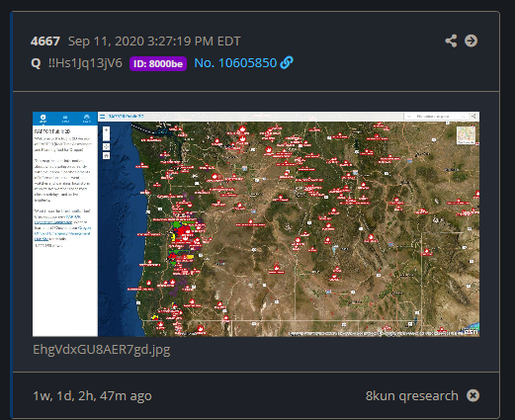Open the map hamburger menu icon
Screen dimensions: 515x420
pos(103,117)
